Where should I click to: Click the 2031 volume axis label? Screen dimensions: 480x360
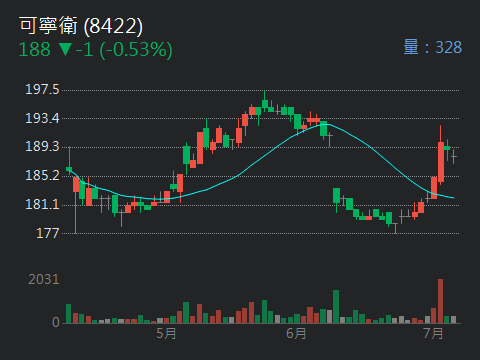(44, 279)
